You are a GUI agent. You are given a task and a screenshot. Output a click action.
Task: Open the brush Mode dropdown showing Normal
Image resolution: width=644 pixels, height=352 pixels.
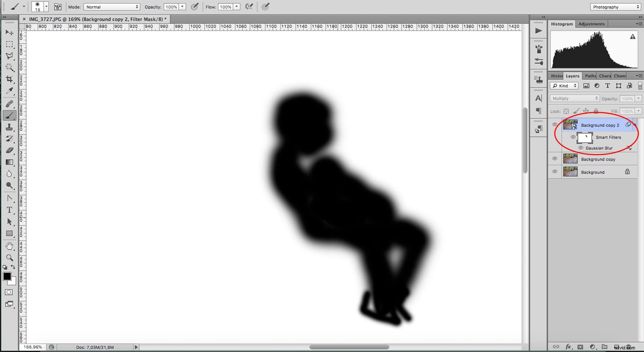tap(112, 6)
